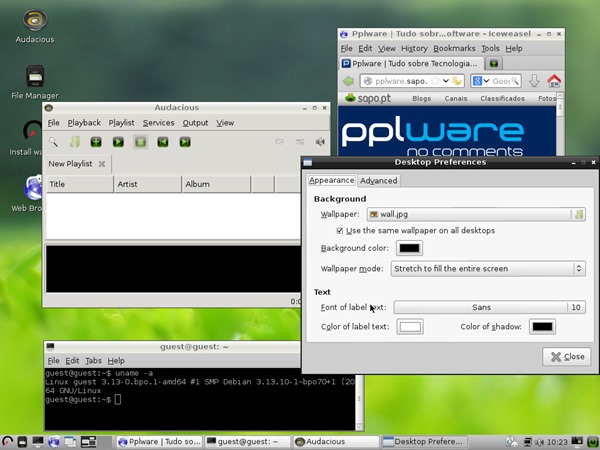
Task: Start playback with the Audacious play button
Action: coord(118,142)
